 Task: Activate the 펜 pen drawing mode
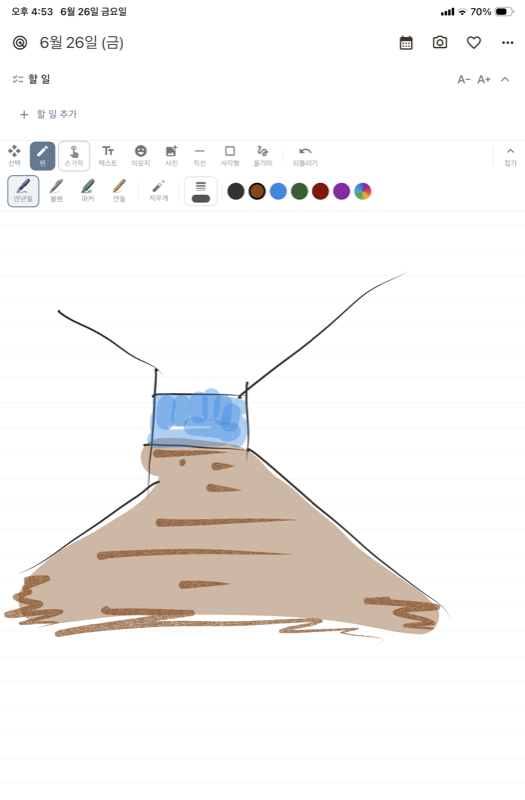[42, 156]
